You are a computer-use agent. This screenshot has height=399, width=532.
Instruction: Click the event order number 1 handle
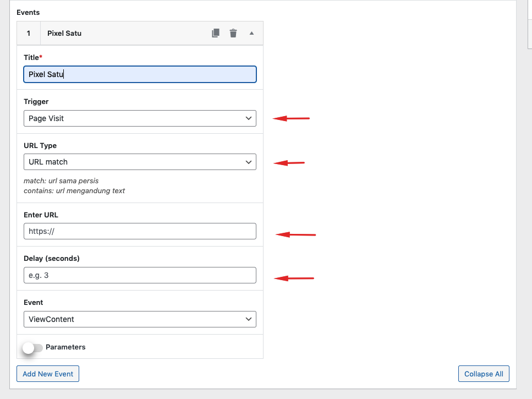pyautogui.click(x=29, y=33)
